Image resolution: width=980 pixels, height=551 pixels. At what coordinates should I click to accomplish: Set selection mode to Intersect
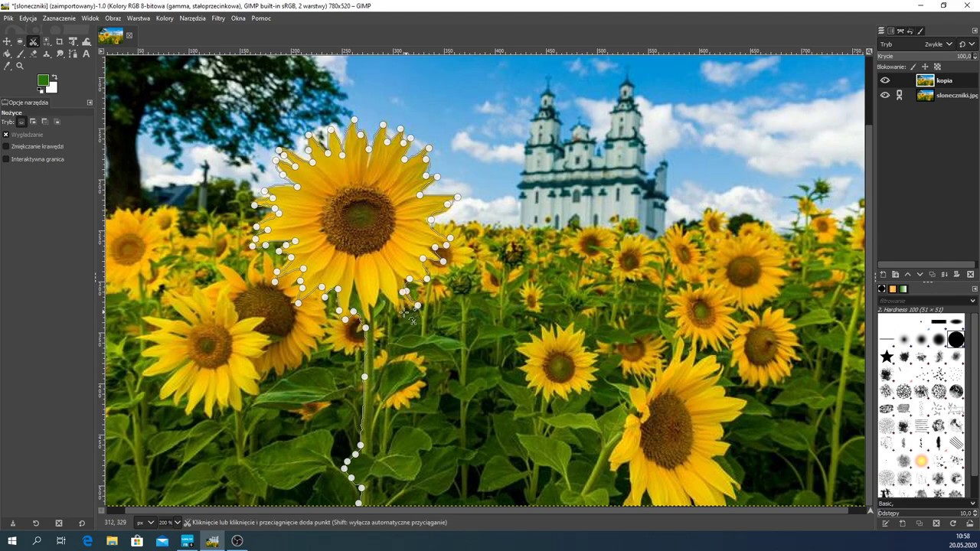[x=57, y=122]
